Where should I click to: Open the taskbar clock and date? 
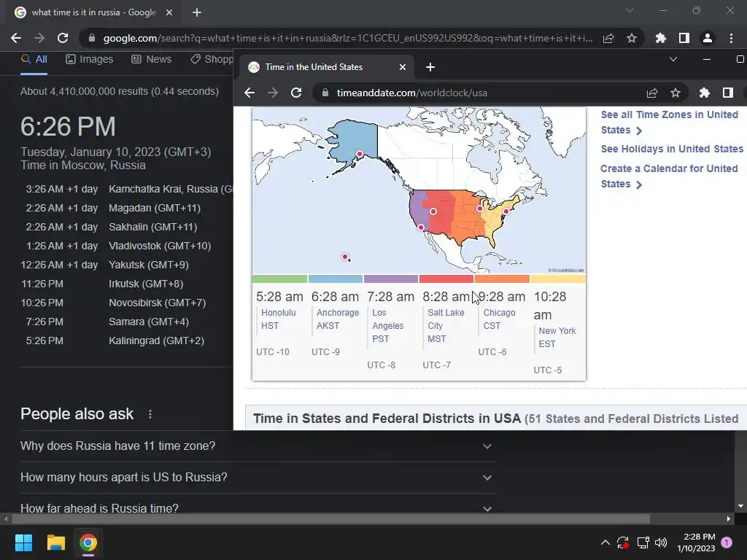tap(696, 542)
